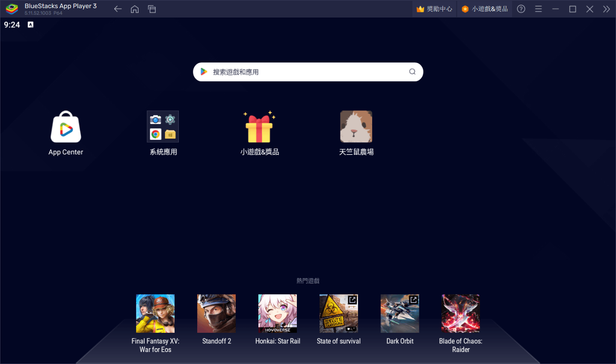
Task: Click the 搜索遊戲和應用 search field
Action: (308, 72)
